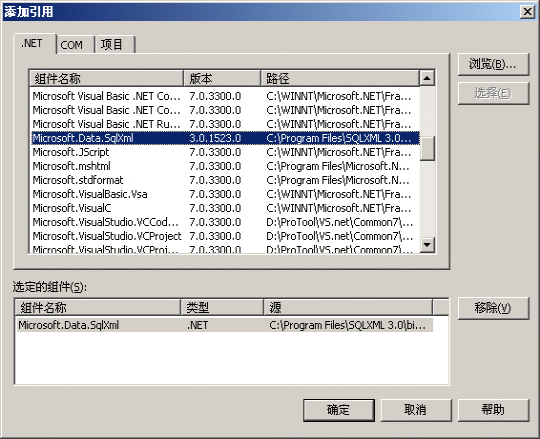Click the component list scroll down arrow
The image size is (540, 439).
tap(427, 245)
